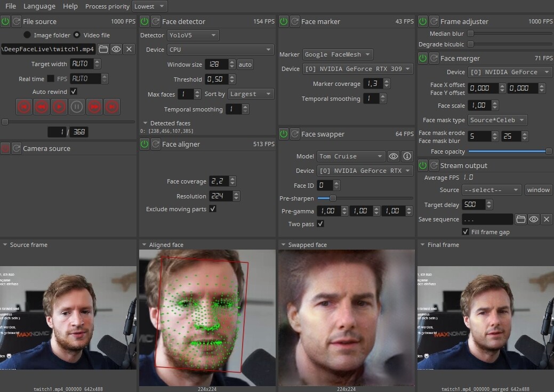
Task: Open the Language menu
Action: point(39,6)
